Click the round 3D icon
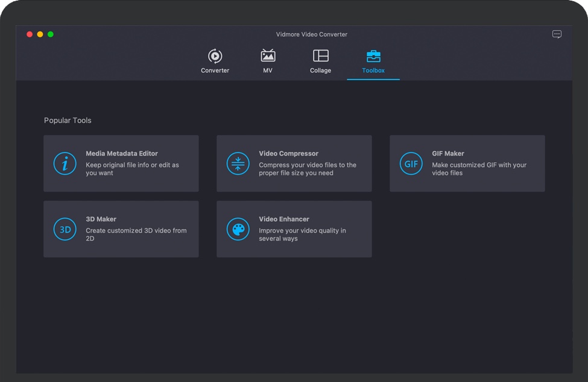The image size is (588, 382). (65, 229)
